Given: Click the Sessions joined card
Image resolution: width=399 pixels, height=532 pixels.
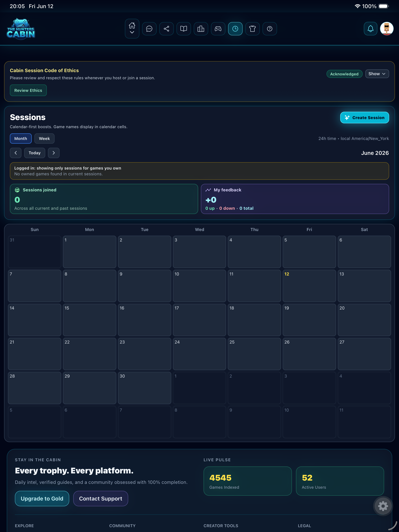Looking at the screenshot, I should (104, 199).
